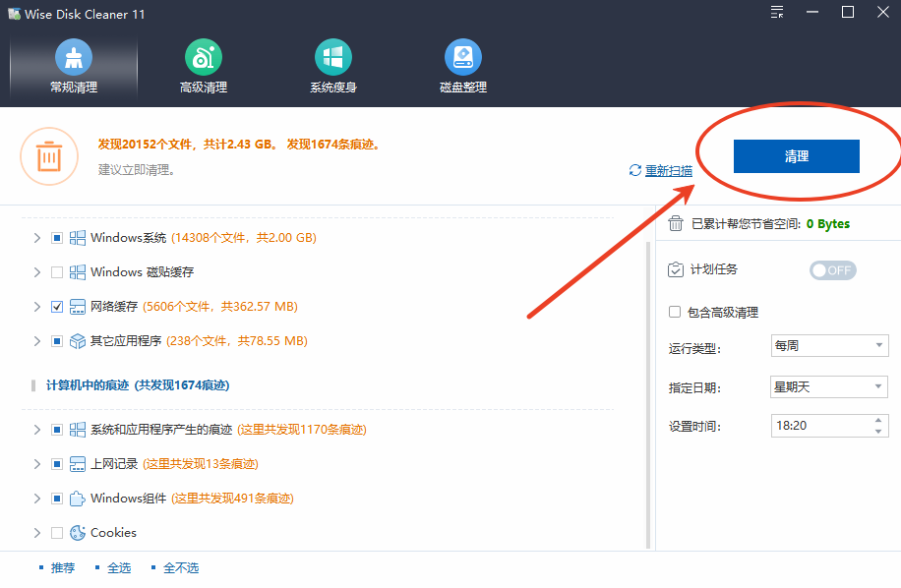Screen dimensions: 901x588
Task: Click the Cookies icon in list
Action: click(78, 533)
